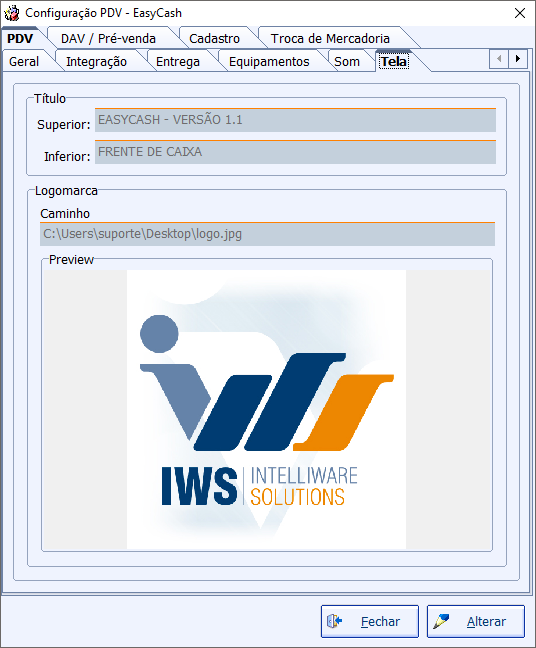The width and height of the screenshot is (536, 648).
Task: Switch to the Geral sub-tab
Action: [x=24, y=62]
